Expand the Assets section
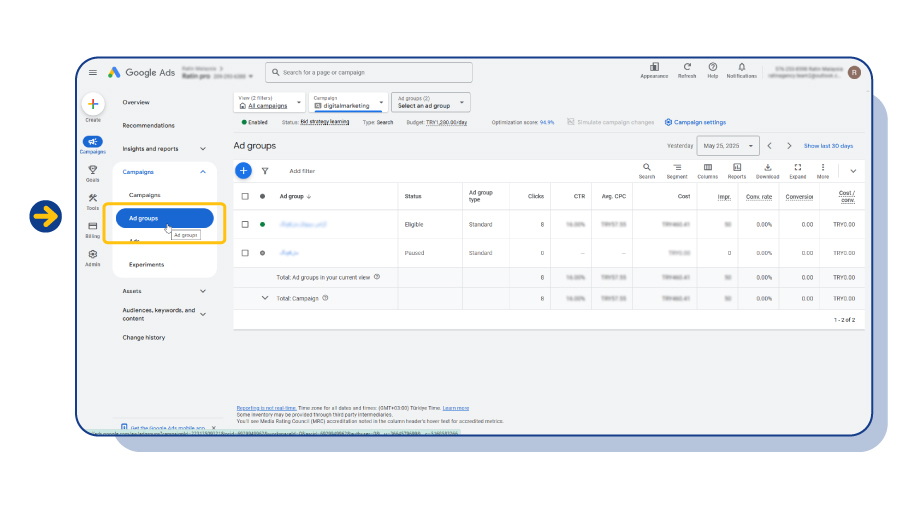This screenshot has width=900, height=509. [203, 291]
